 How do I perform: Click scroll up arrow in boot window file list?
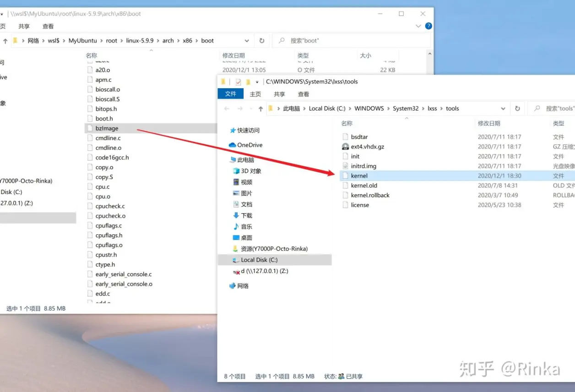pos(429,54)
